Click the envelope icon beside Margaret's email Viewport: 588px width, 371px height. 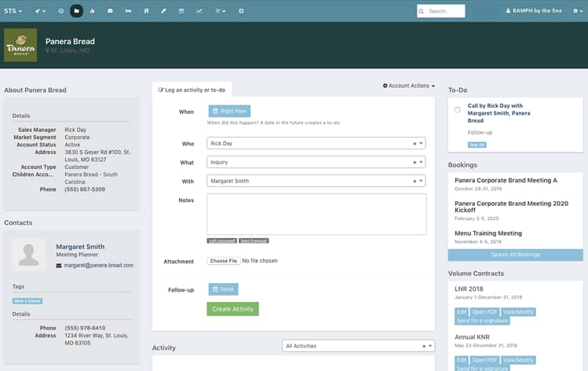pos(59,266)
